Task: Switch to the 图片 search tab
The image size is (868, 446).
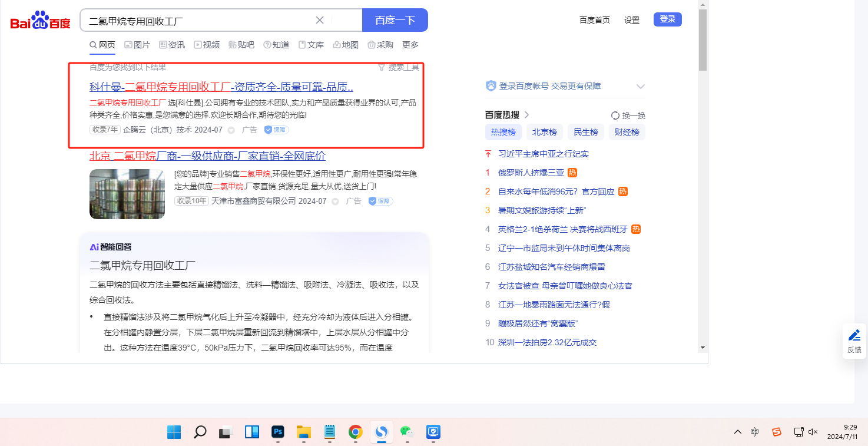Action: click(x=137, y=45)
